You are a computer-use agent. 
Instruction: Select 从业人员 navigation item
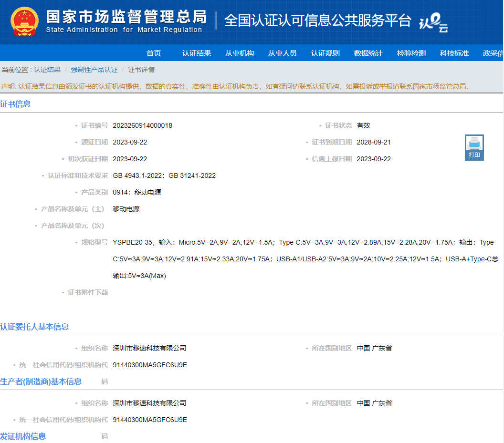tap(282, 53)
